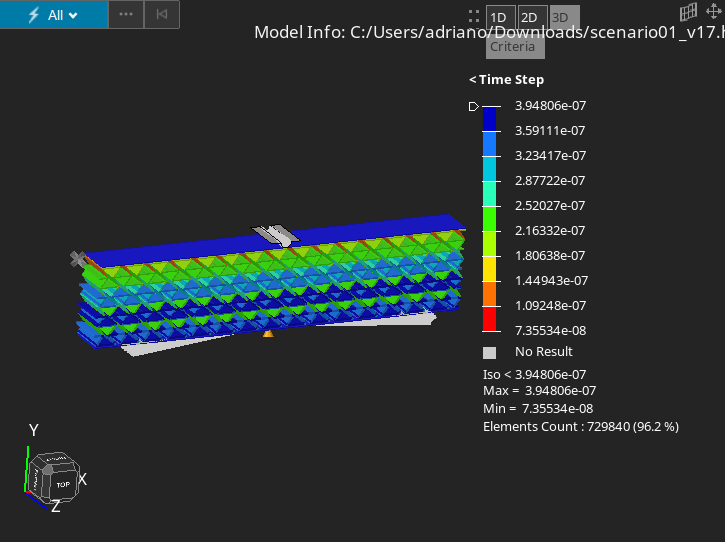725x542 pixels.
Task: Click the X axis label on triad
Action: [82, 480]
